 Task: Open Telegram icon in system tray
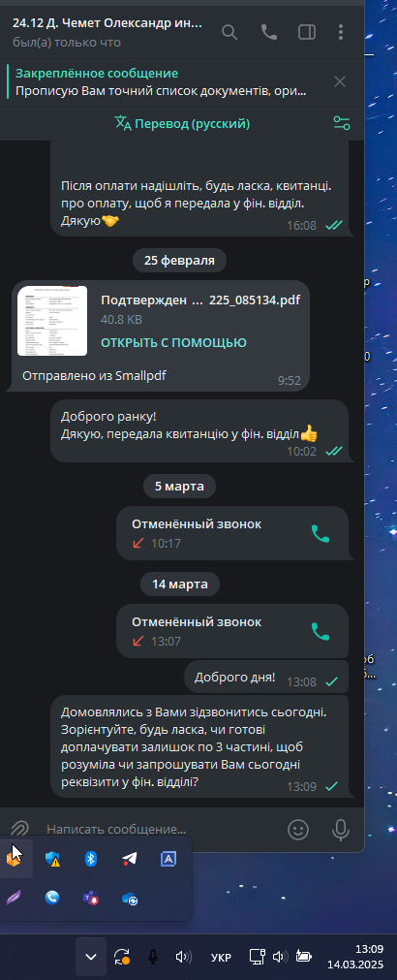point(129,859)
